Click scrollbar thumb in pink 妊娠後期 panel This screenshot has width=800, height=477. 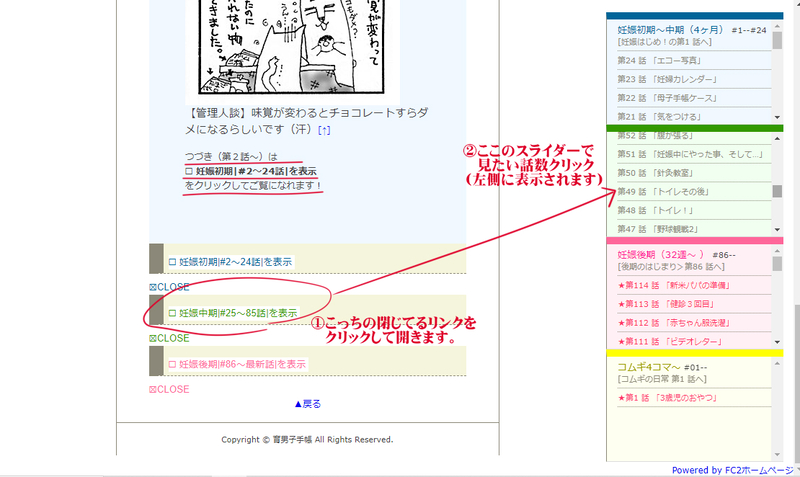click(777, 263)
